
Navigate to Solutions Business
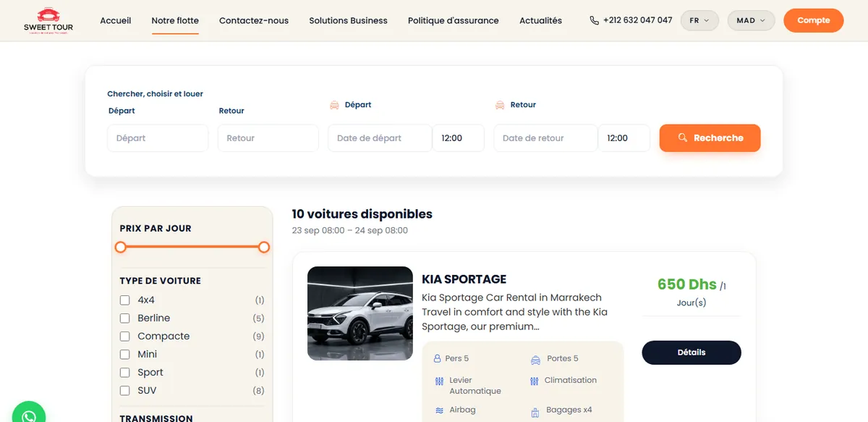(x=348, y=20)
